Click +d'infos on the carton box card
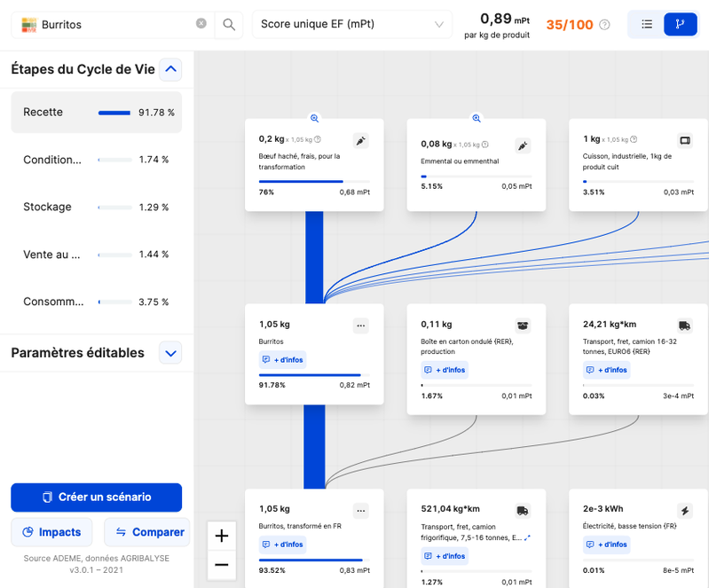 [x=445, y=370]
